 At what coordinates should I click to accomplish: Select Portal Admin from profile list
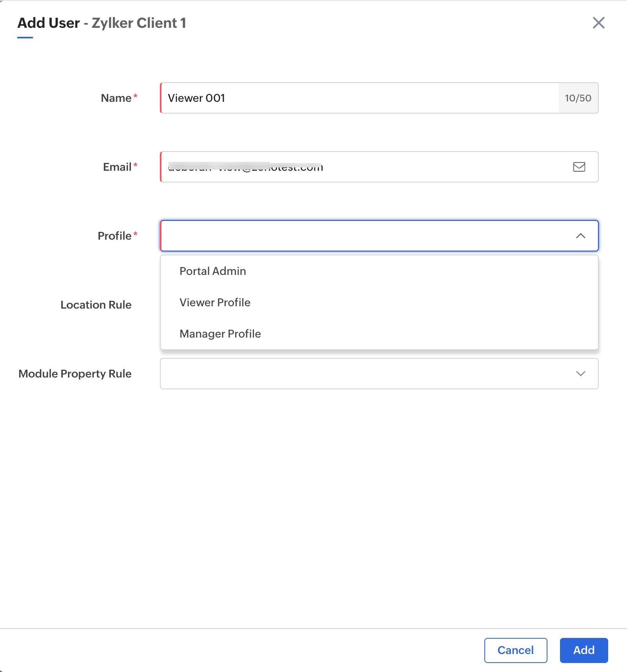click(x=213, y=271)
